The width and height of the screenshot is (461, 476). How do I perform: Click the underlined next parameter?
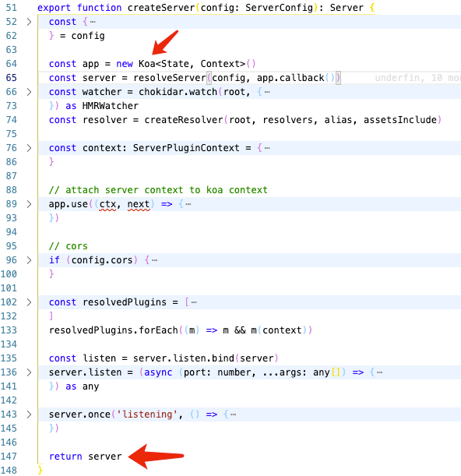click(139, 204)
